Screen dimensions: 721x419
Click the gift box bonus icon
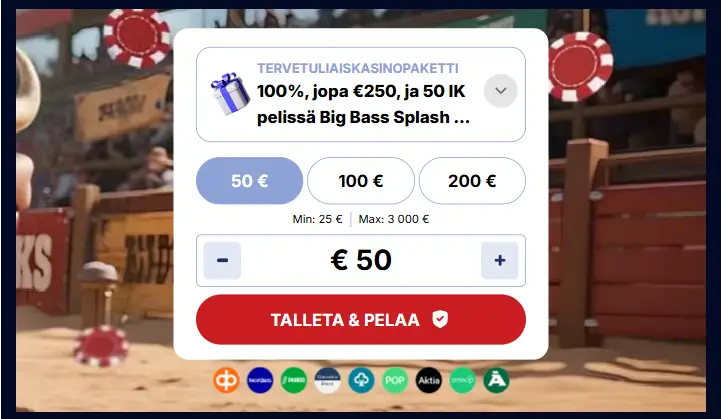[x=230, y=93]
